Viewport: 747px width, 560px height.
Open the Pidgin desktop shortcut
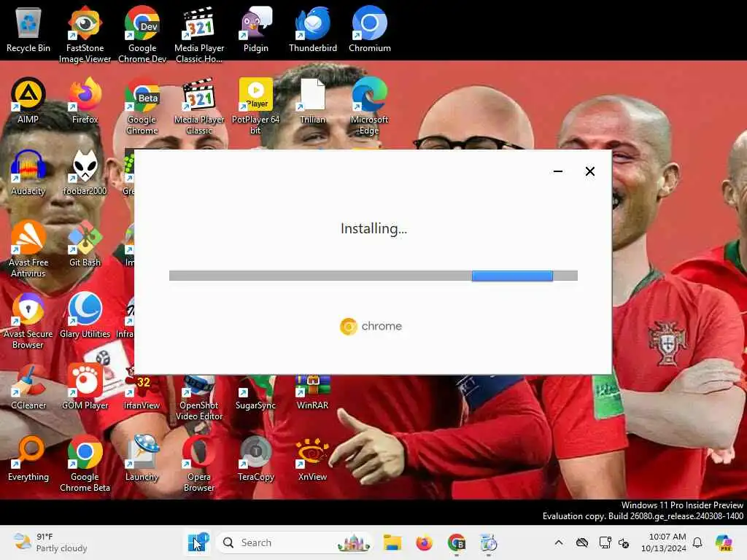point(256,29)
